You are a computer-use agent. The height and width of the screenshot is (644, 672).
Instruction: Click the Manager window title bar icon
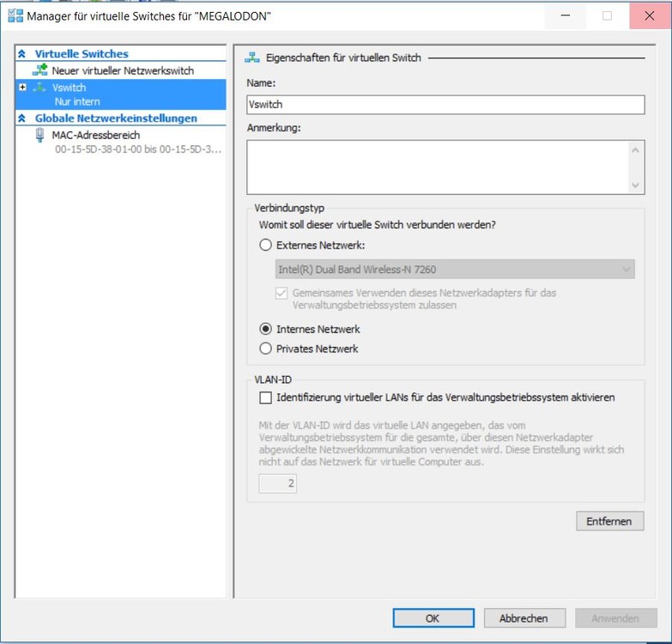click(x=15, y=15)
